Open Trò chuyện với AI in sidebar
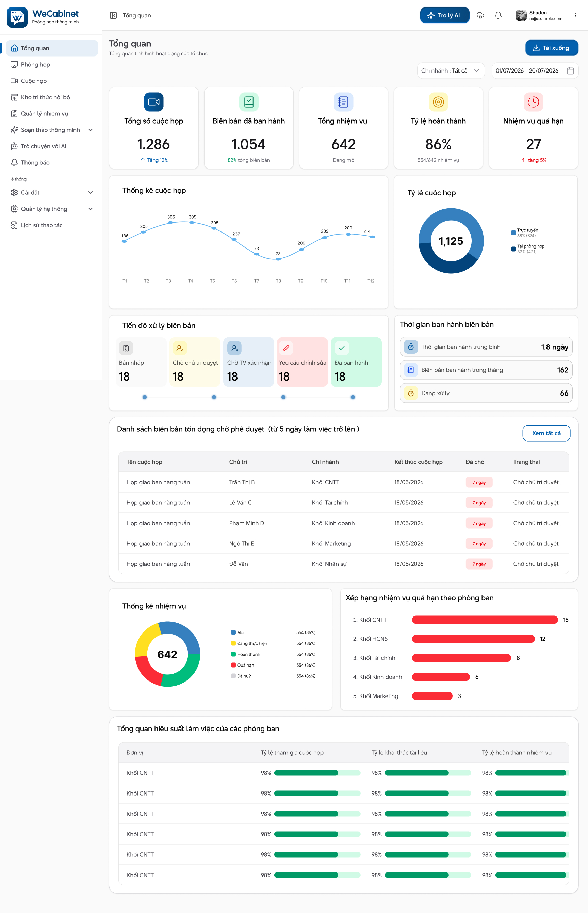 [x=52, y=146]
